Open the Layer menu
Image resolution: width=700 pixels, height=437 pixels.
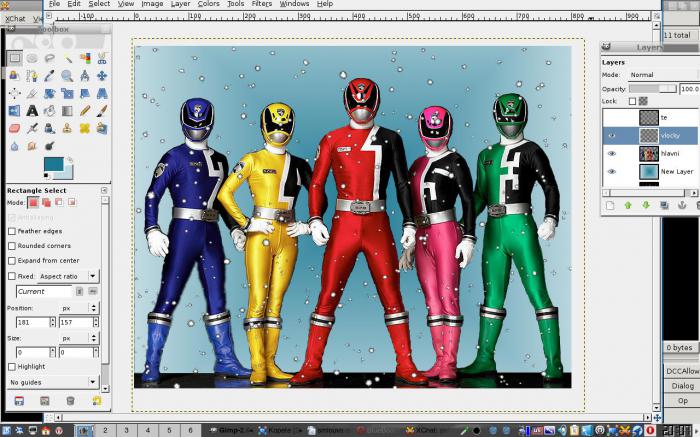180,4
